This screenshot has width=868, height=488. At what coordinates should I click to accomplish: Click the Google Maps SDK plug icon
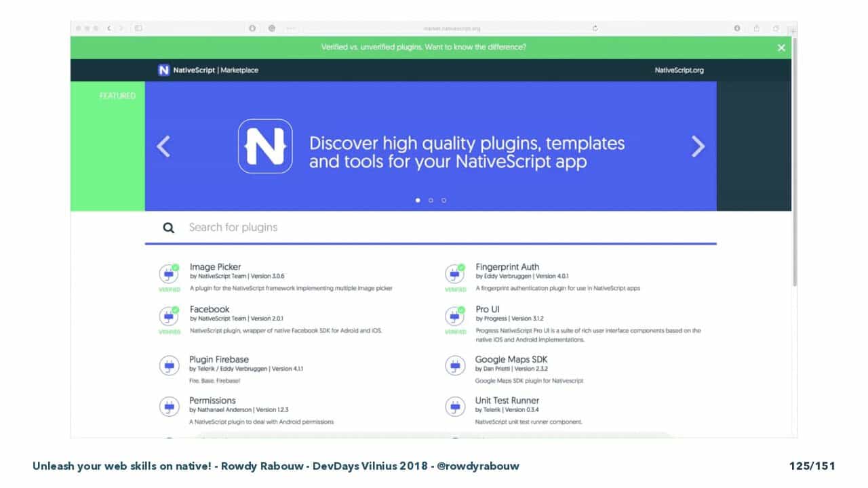coord(455,365)
